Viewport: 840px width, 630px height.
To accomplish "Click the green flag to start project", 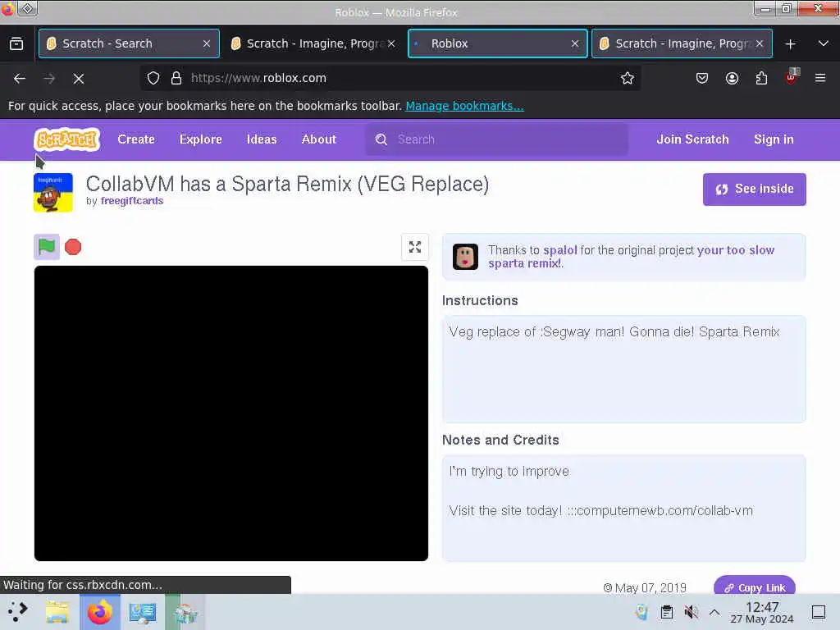I will (x=47, y=247).
